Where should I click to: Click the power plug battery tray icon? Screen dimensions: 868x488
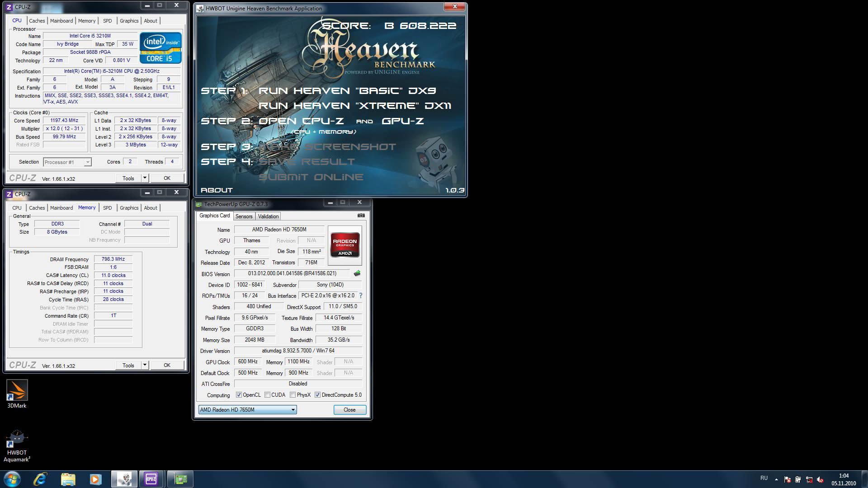click(x=798, y=479)
